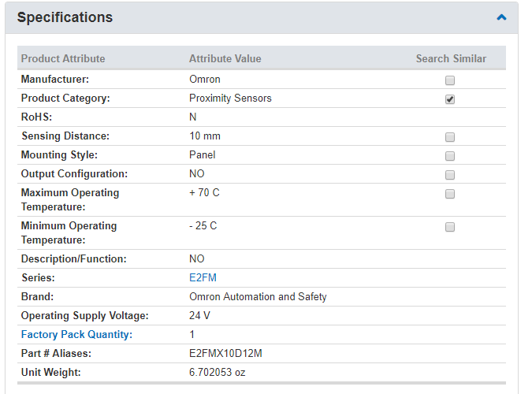Click the Product Category label
Viewport: 532px width, 394px height.
click(x=65, y=98)
